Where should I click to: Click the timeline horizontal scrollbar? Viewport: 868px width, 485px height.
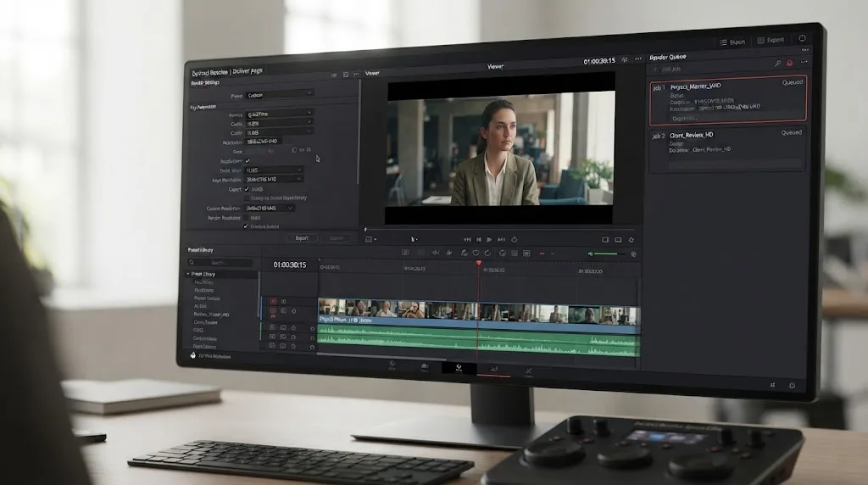click(x=382, y=355)
